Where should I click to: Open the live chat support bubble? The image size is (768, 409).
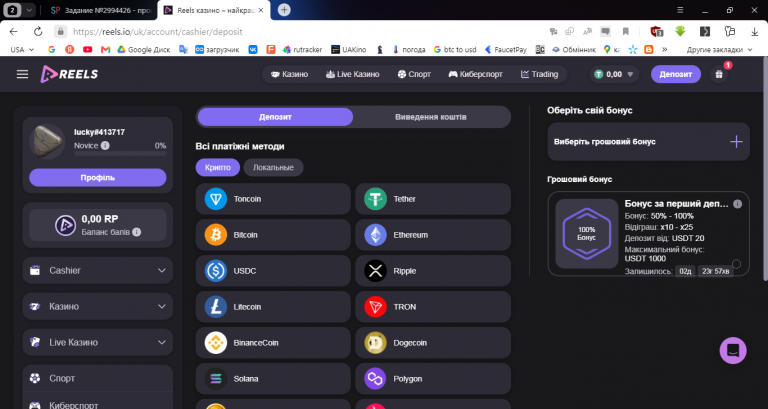click(x=733, y=350)
